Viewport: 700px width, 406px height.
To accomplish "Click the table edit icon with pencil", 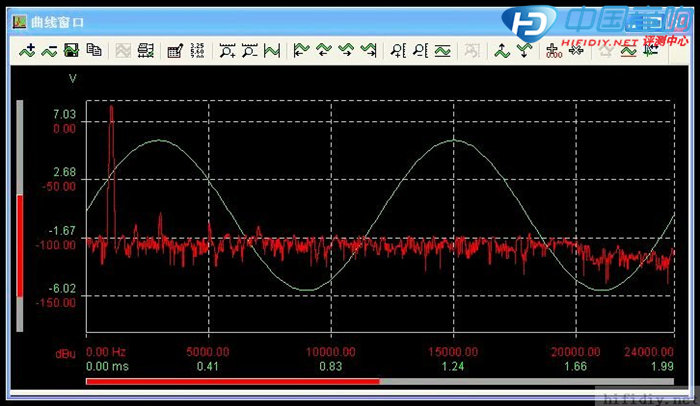I will (175, 50).
